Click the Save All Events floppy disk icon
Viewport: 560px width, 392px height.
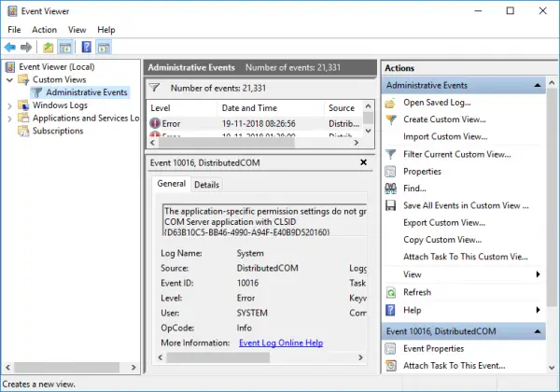[x=390, y=205]
